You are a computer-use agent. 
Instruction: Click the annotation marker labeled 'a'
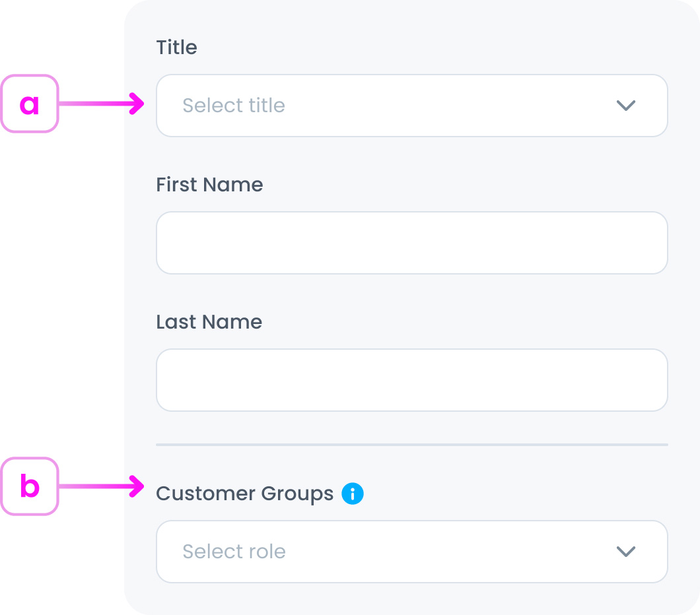coord(30,104)
